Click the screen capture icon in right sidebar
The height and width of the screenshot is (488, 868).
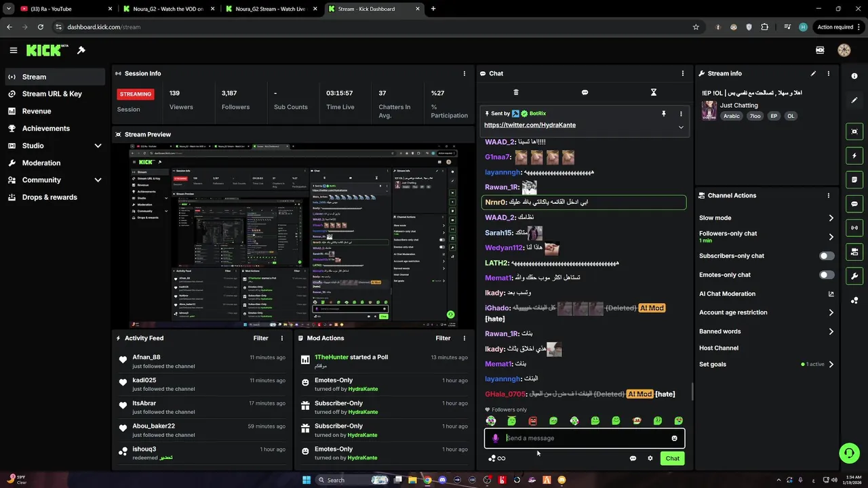pyautogui.click(x=854, y=131)
